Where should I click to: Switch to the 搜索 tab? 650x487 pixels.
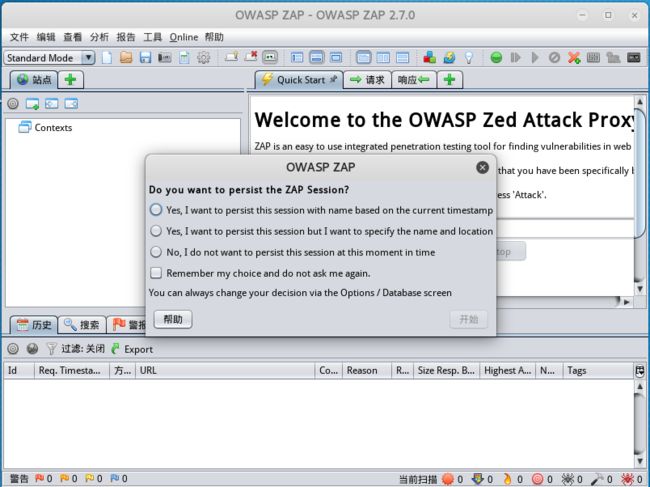[x=82, y=325]
